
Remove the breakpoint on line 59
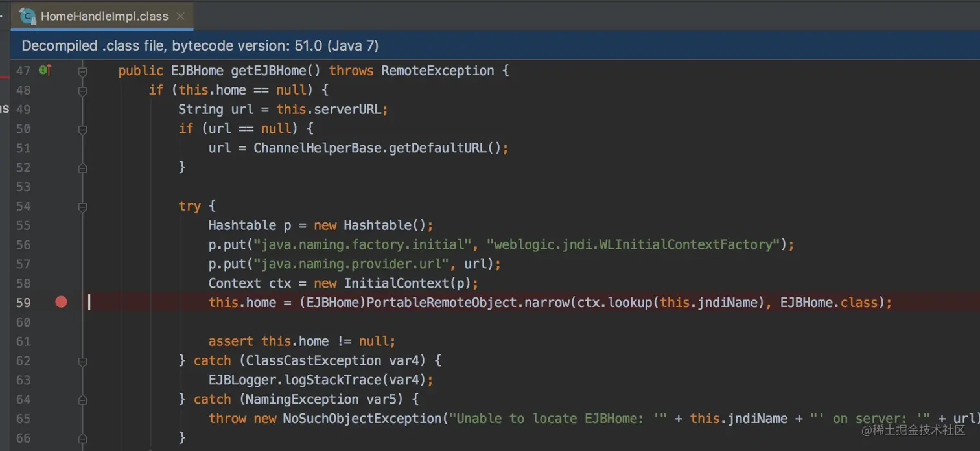tap(61, 302)
